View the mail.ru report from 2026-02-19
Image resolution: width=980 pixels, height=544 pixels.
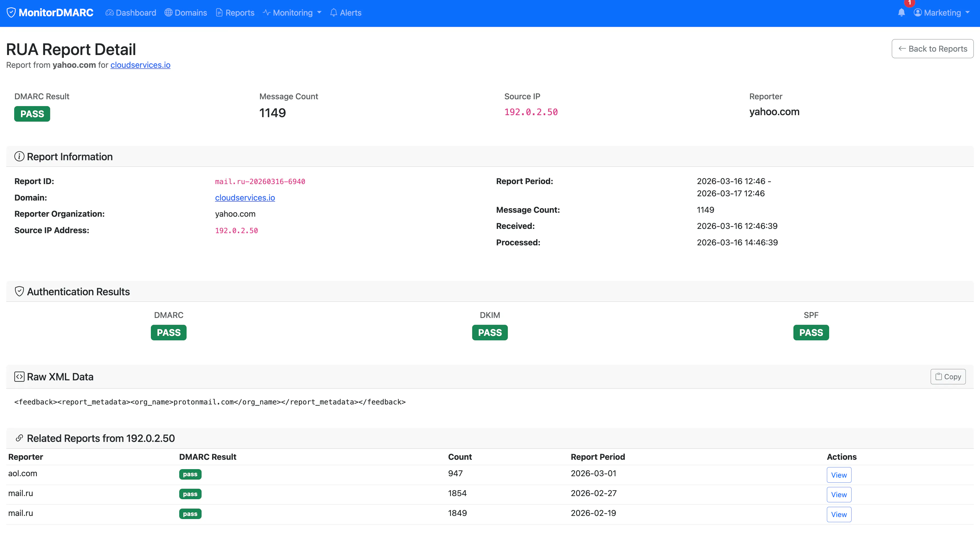(839, 514)
